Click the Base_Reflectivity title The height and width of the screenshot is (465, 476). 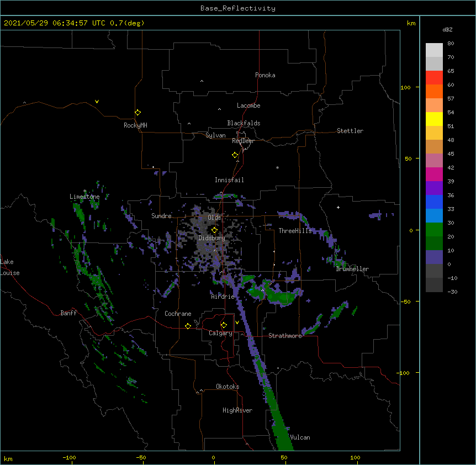(238, 8)
